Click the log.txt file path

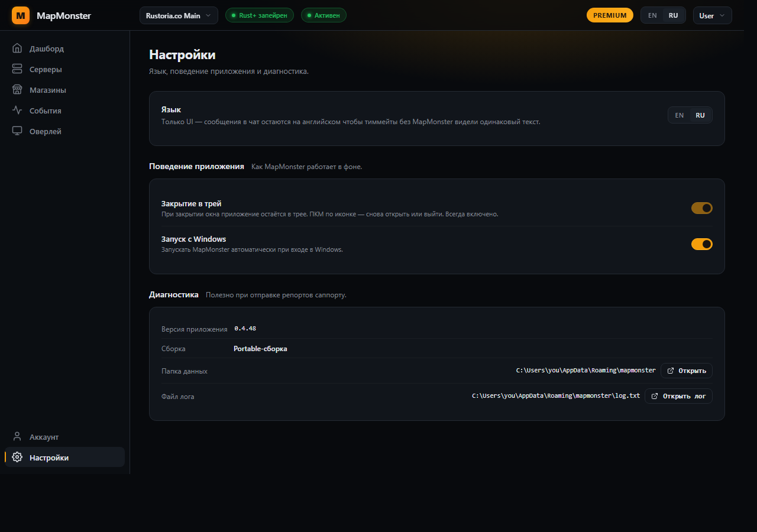[x=556, y=396]
